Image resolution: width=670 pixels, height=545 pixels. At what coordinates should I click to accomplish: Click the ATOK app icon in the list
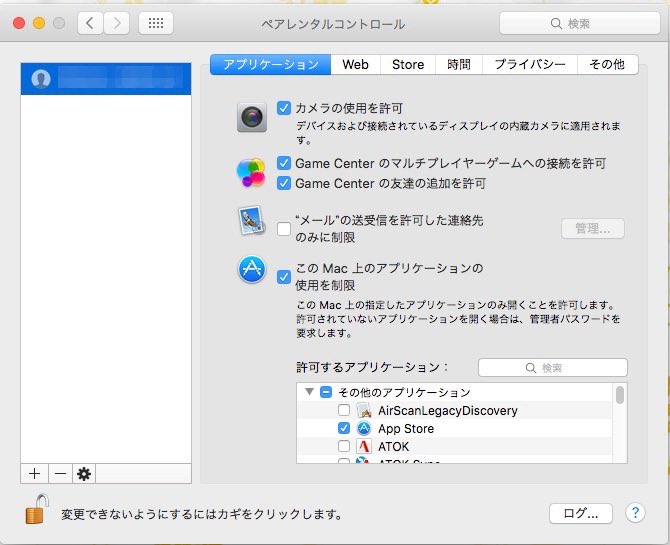(364, 446)
